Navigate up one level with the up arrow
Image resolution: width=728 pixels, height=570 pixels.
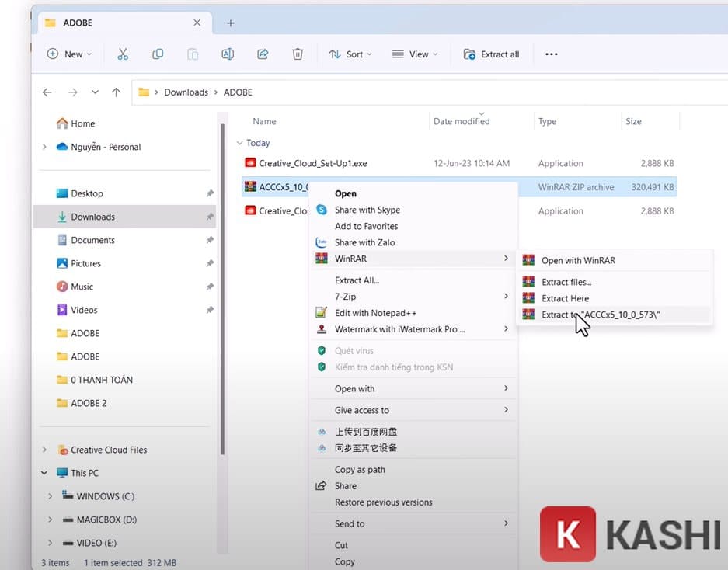click(116, 92)
